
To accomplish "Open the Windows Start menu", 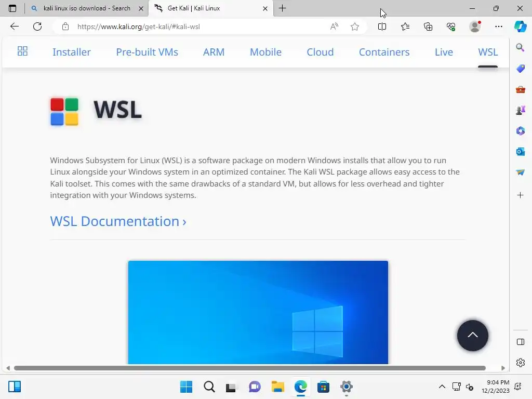I will pos(186,387).
